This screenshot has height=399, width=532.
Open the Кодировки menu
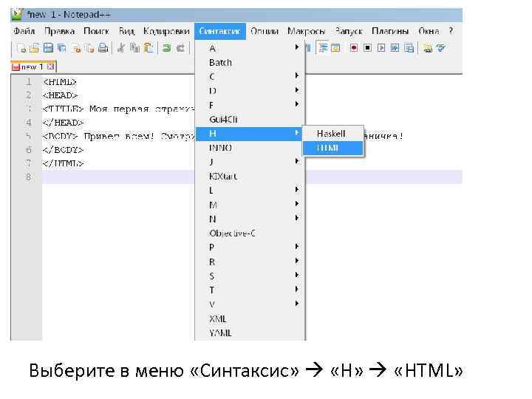166,31
